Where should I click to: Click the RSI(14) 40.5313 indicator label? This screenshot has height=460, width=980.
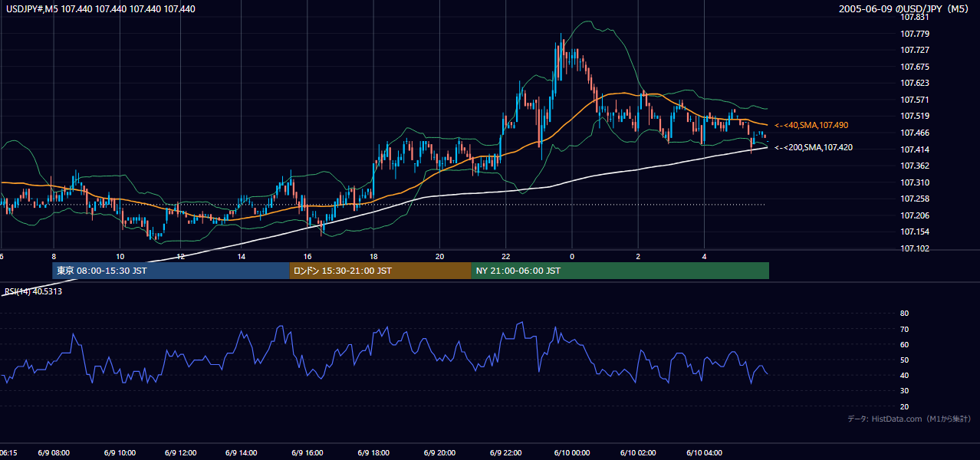pos(33,291)
